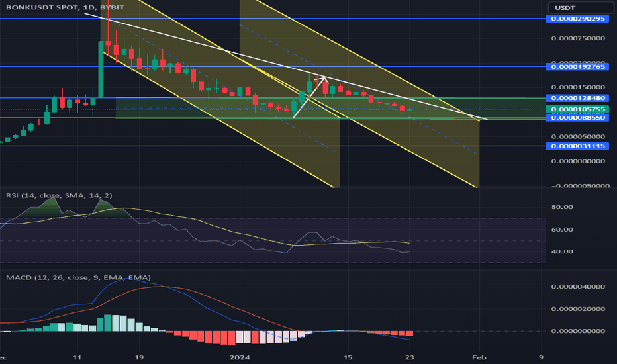This screenshot has height=364, width=617.
Task: Click the 23 date on the time axis
Action: click(410, 357)
